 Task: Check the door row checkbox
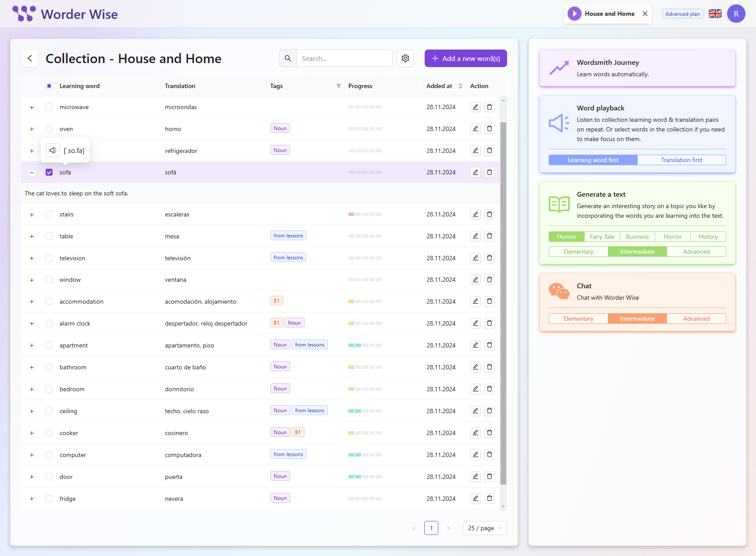coord(49,477)
